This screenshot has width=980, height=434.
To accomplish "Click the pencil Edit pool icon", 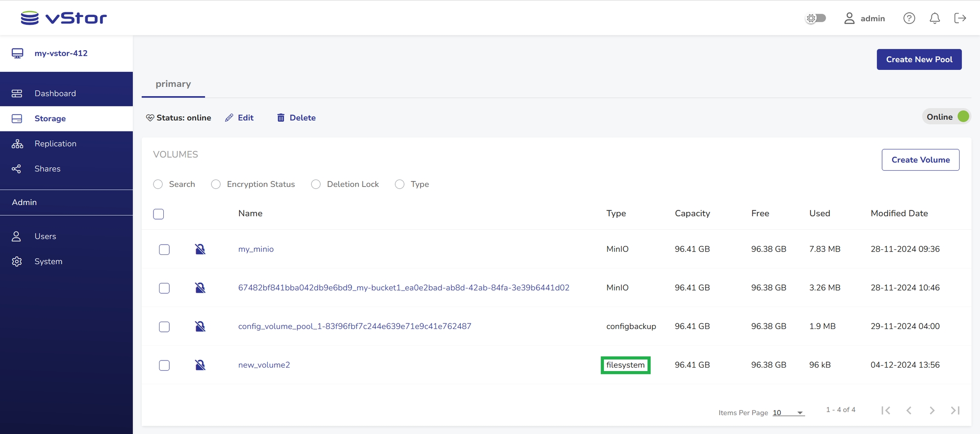I will (229, 118).
